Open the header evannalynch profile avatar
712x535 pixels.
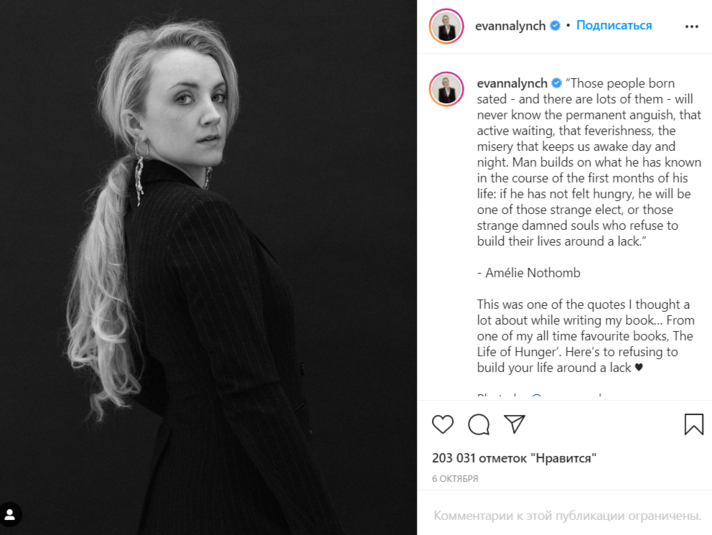[446, 26]
